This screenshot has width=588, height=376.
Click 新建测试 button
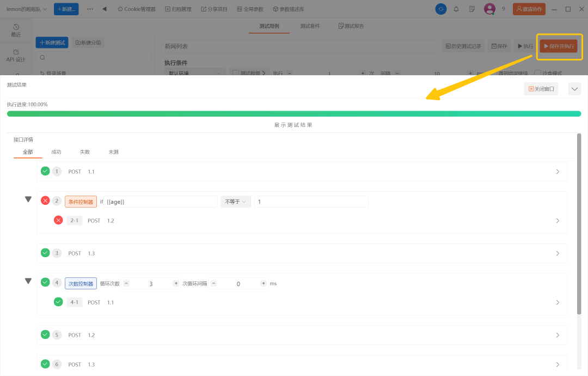click(x=52, y=43)
